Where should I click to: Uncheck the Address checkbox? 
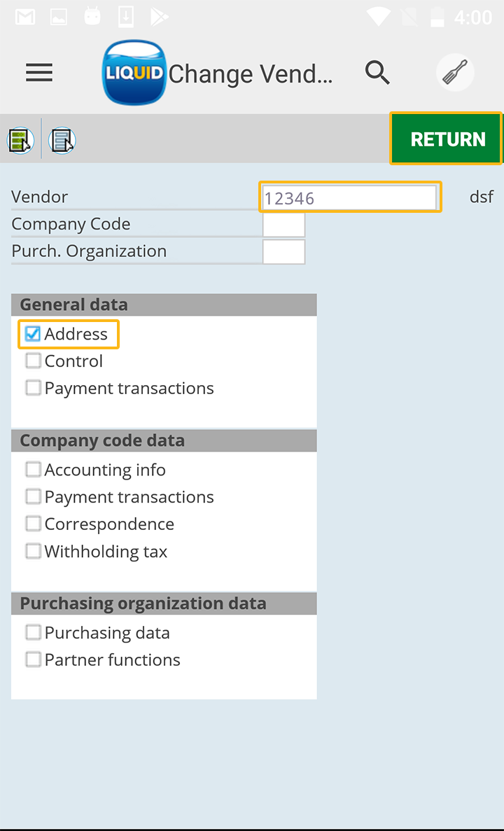[33, 334]
